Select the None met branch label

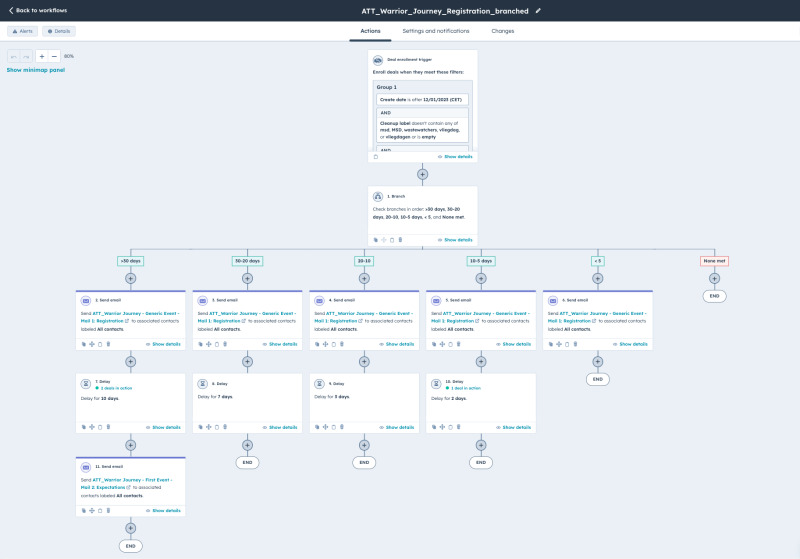click(714, 261)
